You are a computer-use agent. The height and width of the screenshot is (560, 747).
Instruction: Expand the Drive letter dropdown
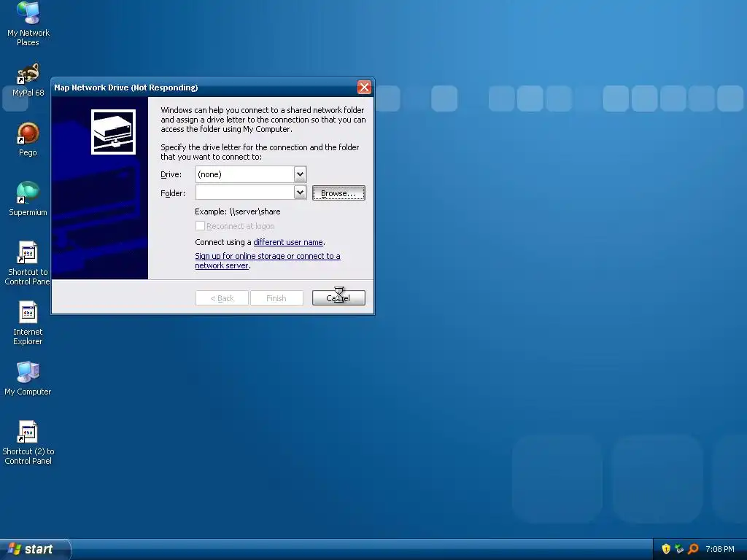(x=300, y=174)
